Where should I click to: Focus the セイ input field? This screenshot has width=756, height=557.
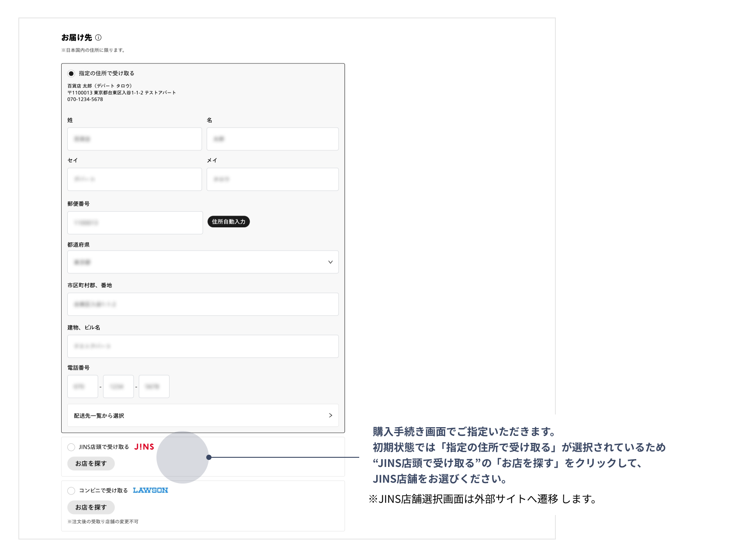(x=135, y=179)
